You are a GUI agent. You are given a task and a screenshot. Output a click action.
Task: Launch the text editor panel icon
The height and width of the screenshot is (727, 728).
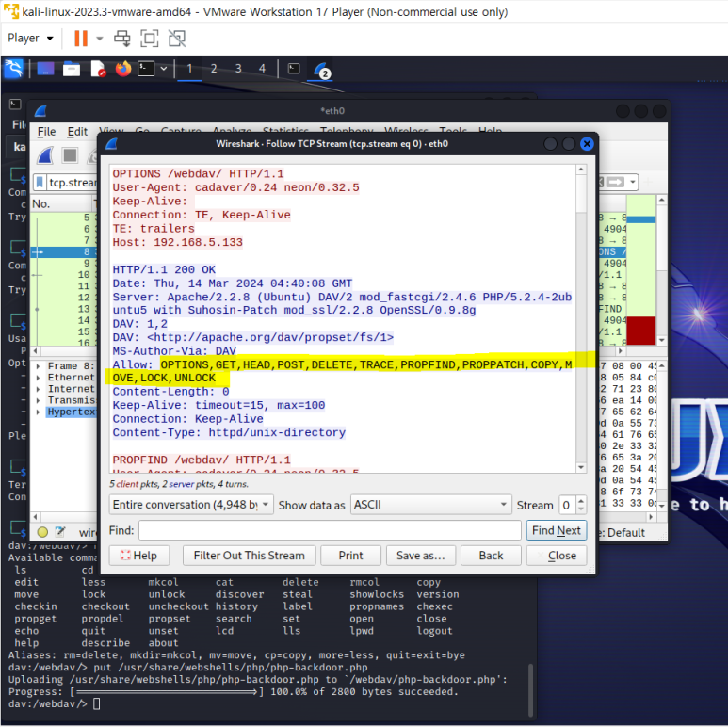point(98,69)
